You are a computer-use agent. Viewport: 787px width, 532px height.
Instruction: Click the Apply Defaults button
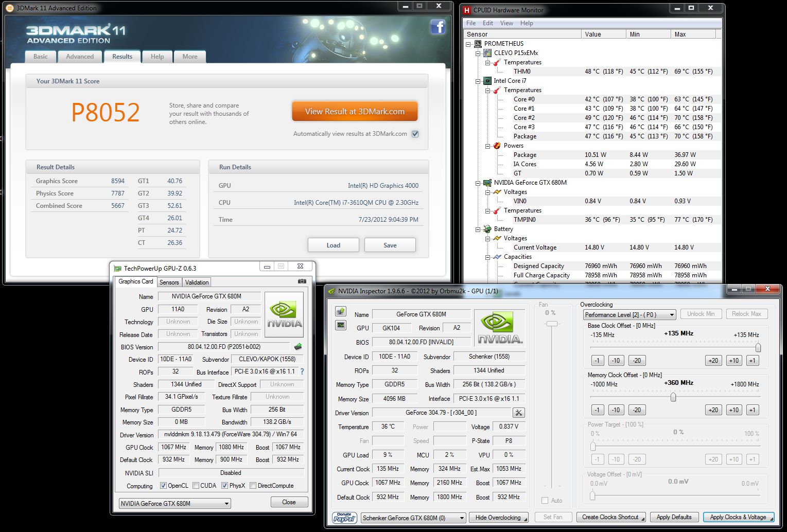(674, 517)
